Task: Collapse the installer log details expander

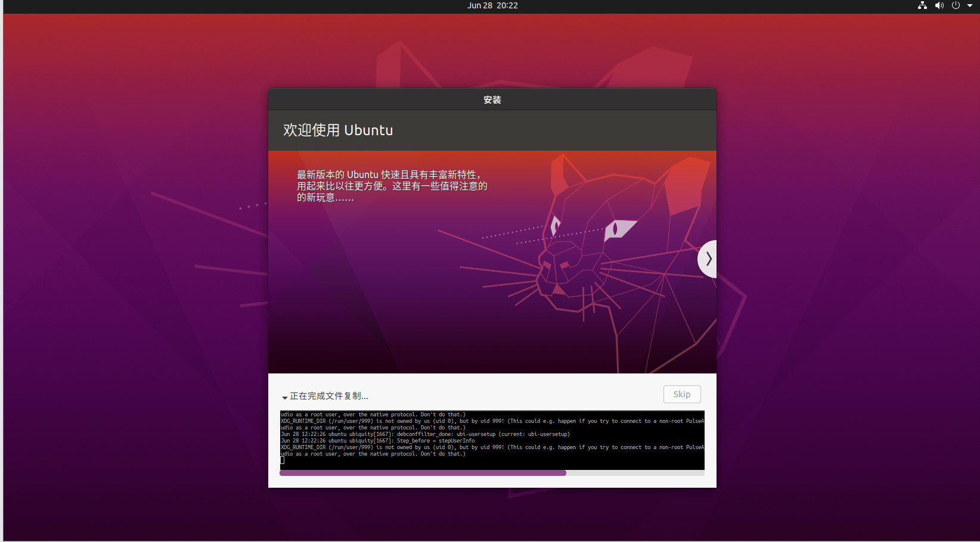Action: [285, 397]
